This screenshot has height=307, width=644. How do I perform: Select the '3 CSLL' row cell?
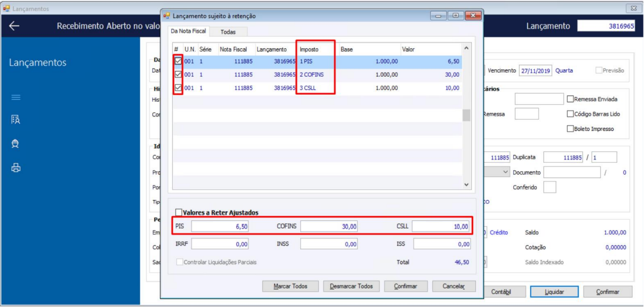(308, 88)
